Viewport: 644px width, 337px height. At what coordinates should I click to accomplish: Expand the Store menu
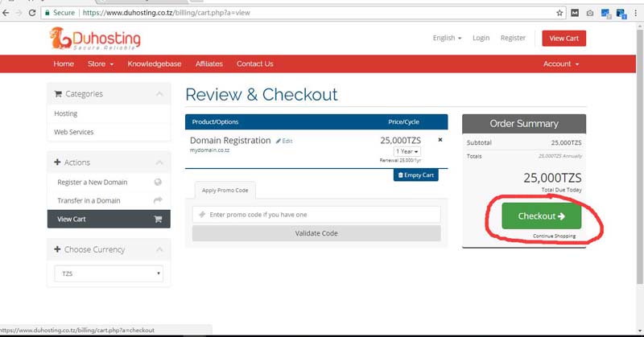pos(101,64)
